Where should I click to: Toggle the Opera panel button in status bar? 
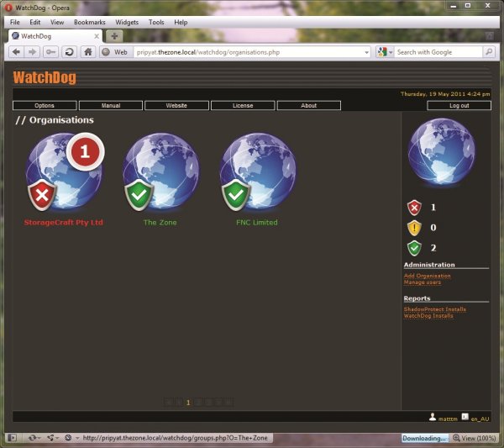(13, 438)
